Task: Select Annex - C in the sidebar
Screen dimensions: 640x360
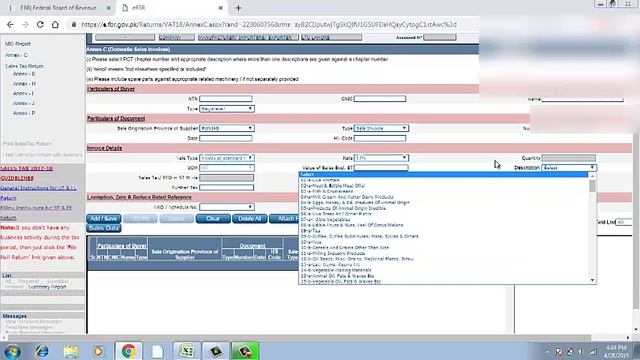Action: [16, 55]
